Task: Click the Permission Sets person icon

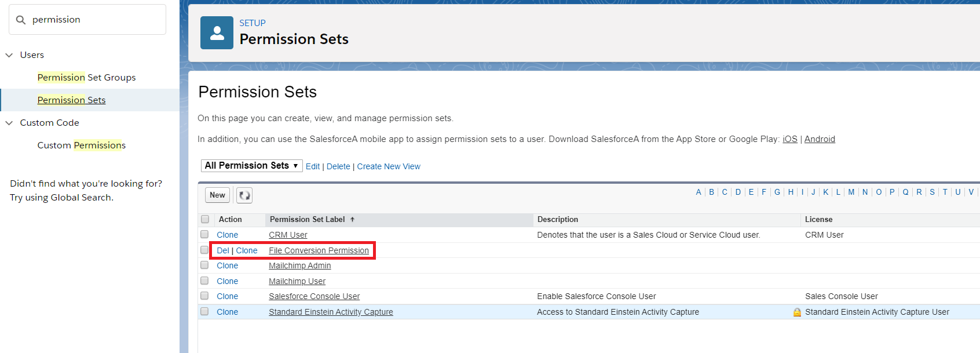Action: coord(217,33)
